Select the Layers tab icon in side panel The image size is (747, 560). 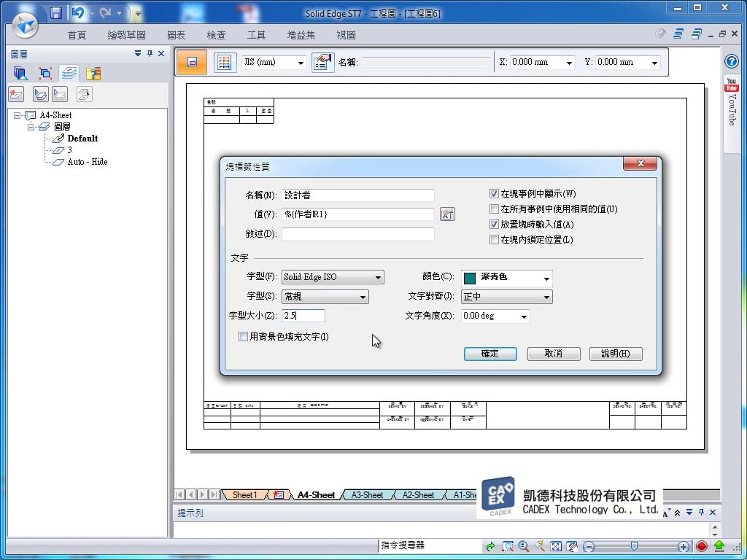pos(69,74)
